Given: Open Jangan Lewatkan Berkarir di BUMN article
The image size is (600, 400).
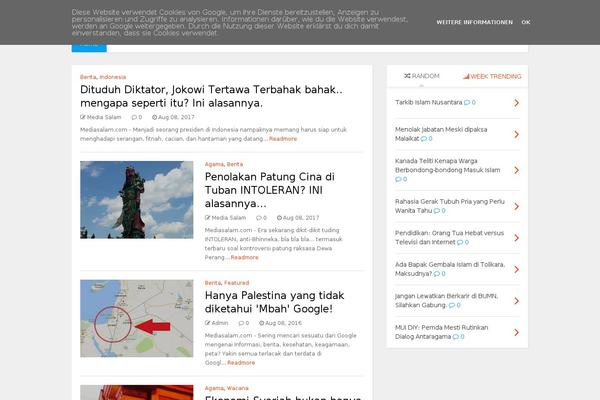Looking at the screenshot, I should (446, 300).
